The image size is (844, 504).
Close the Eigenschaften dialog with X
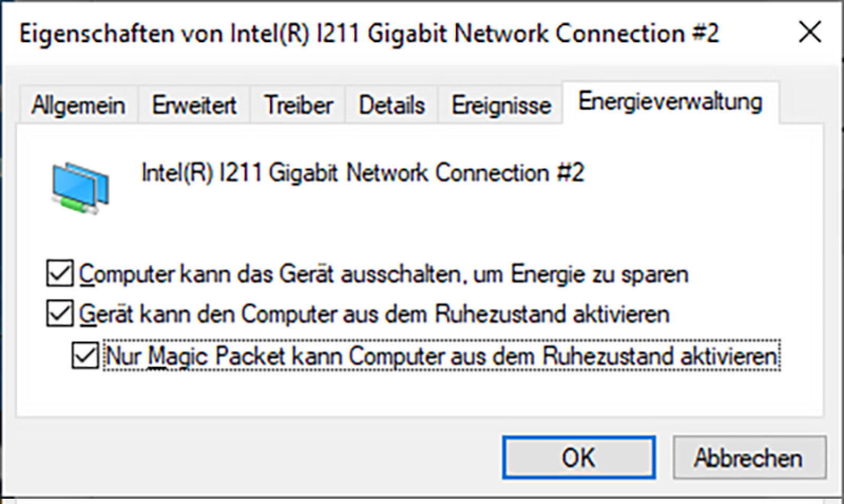809,33
